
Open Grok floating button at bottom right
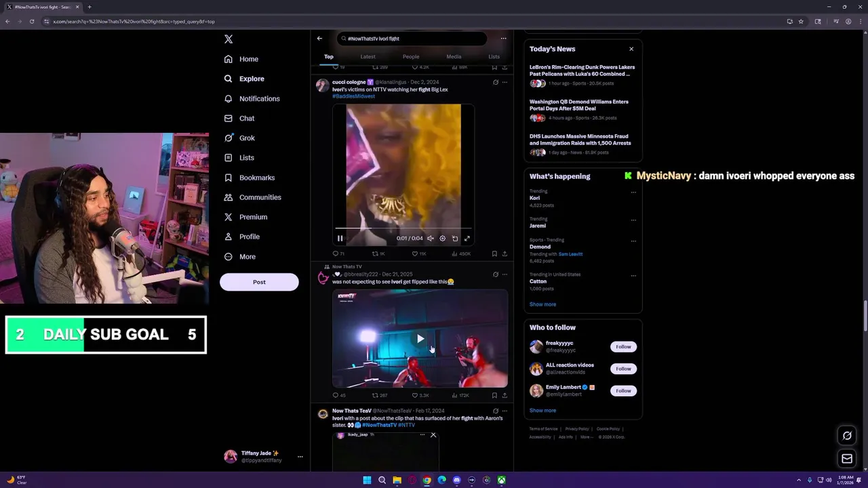847,436
